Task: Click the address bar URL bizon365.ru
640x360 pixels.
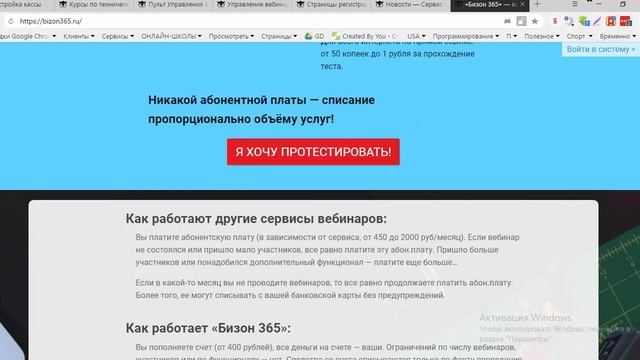Action: pyautogui.click(x=51, y=21)
